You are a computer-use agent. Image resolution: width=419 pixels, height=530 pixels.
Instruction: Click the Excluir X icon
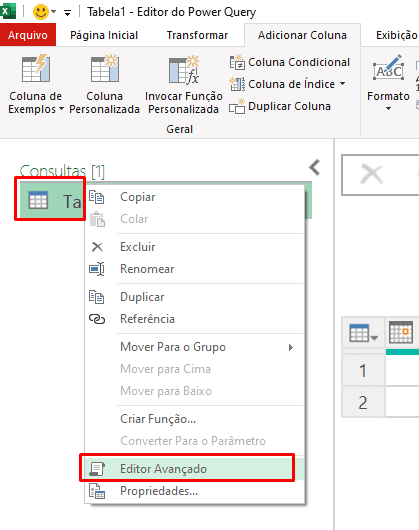pos(97,247)
